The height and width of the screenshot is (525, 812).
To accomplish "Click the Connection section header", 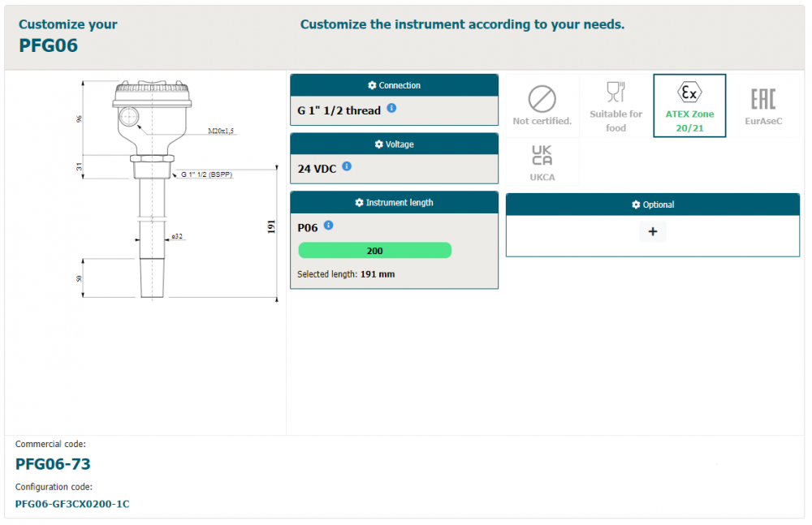I will (394, 85).
